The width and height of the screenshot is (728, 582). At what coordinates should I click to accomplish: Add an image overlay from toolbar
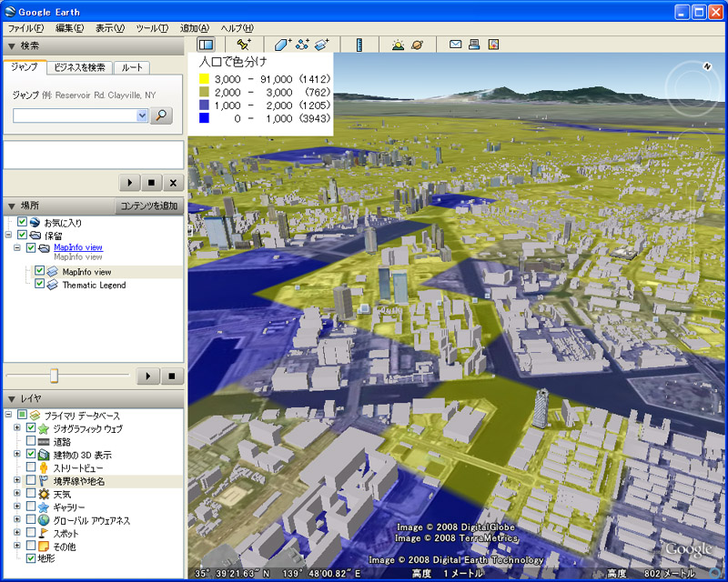point(322,45)
